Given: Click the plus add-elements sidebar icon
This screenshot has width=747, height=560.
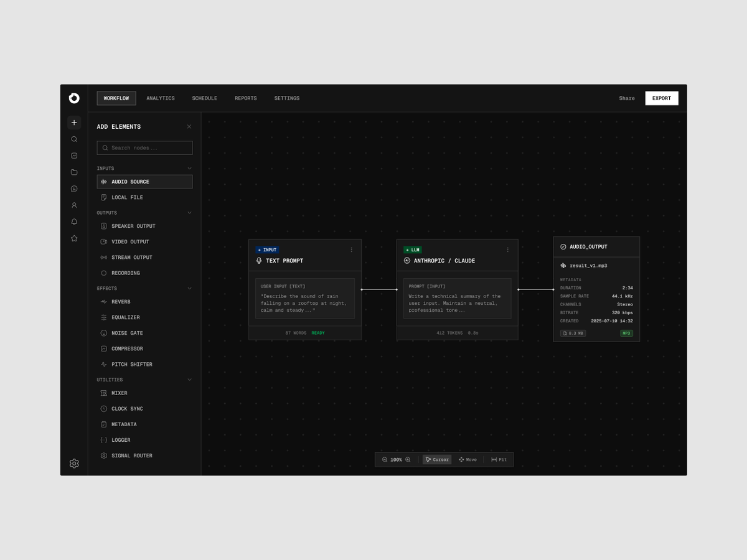Looking at the screenshot, I should 74,123.
